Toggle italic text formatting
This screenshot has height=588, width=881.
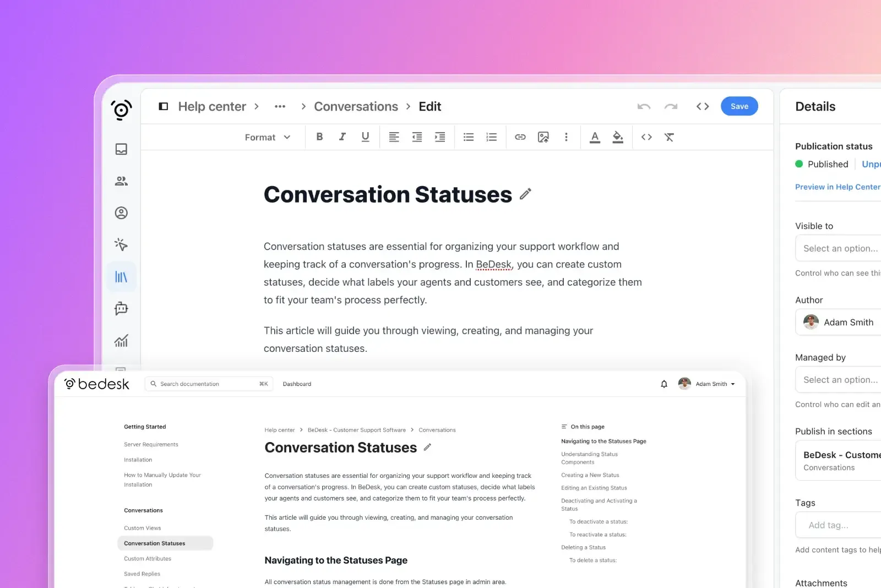[x=342, y=137]
